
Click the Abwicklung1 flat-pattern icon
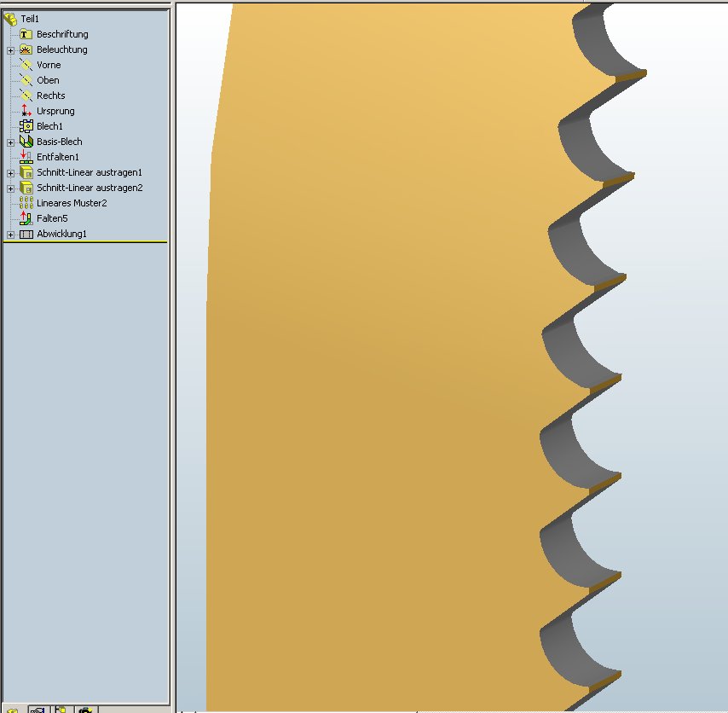pyautogui.click(x=26, y=234)
